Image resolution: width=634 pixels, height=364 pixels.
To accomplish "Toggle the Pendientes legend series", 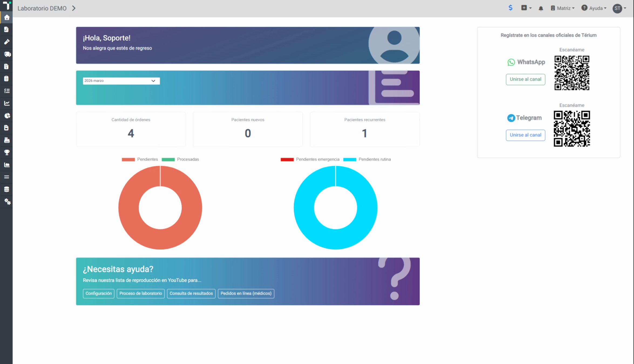I will coord(140,159).
